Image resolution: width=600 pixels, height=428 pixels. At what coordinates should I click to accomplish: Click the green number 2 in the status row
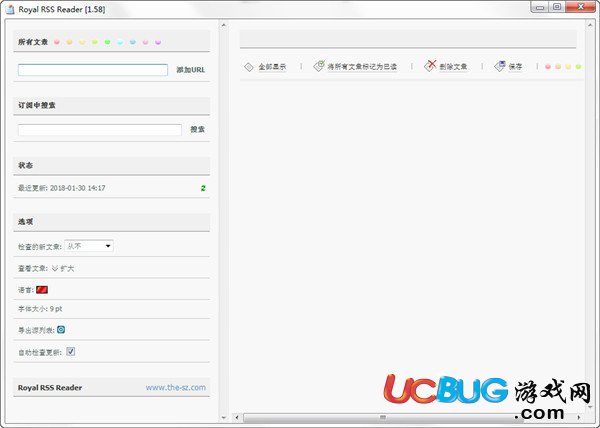point(203,188)
